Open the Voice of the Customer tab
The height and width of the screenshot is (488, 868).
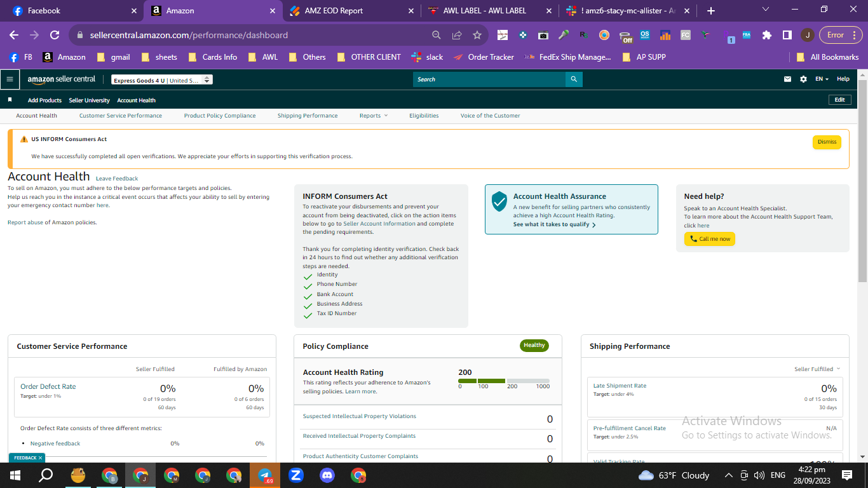click(x=490, y=116)
